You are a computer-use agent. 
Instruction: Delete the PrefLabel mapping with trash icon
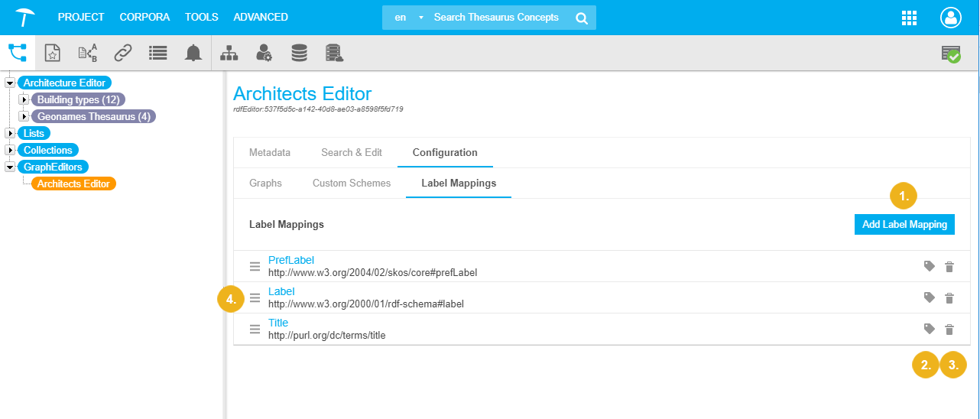click(949, 267)
